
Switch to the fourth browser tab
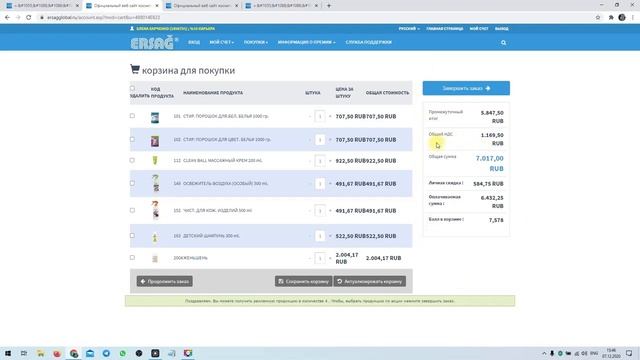pos(282,6)
